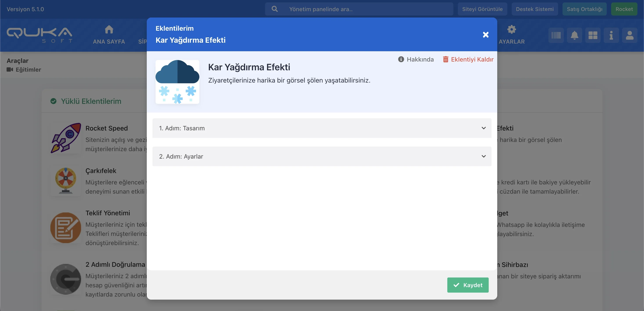Close the Kar Yağdırma Efekti dialog

(485, 35)
